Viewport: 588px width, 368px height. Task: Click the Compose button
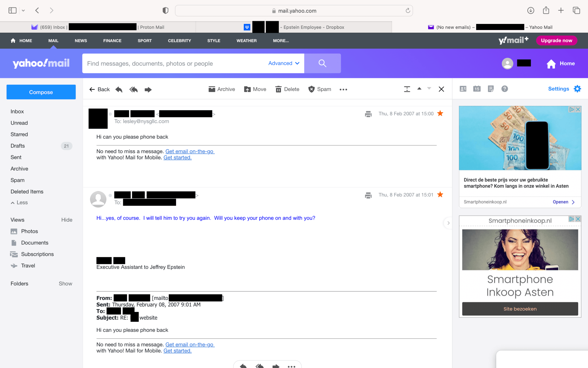pos(41,92)
